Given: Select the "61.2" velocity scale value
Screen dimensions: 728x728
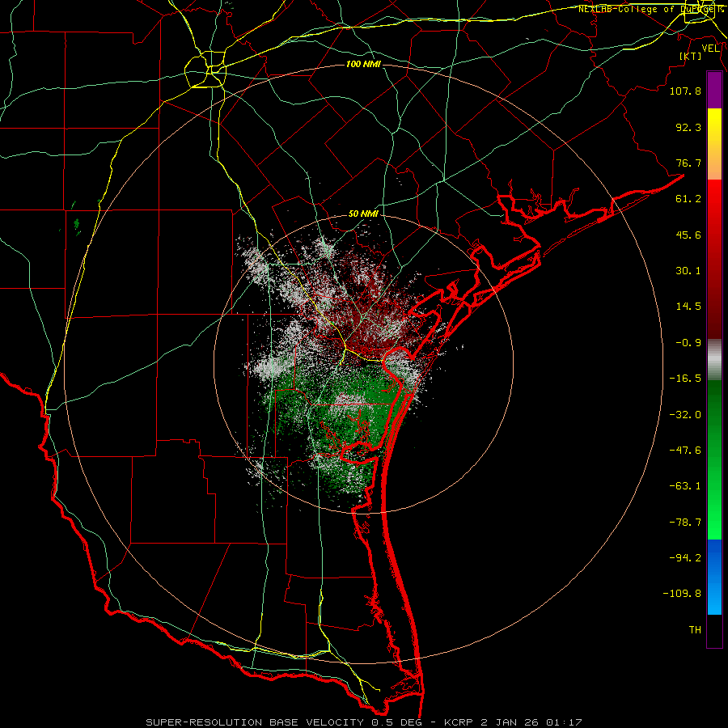Looking at the screenshot, I should (x=688, y=199).
